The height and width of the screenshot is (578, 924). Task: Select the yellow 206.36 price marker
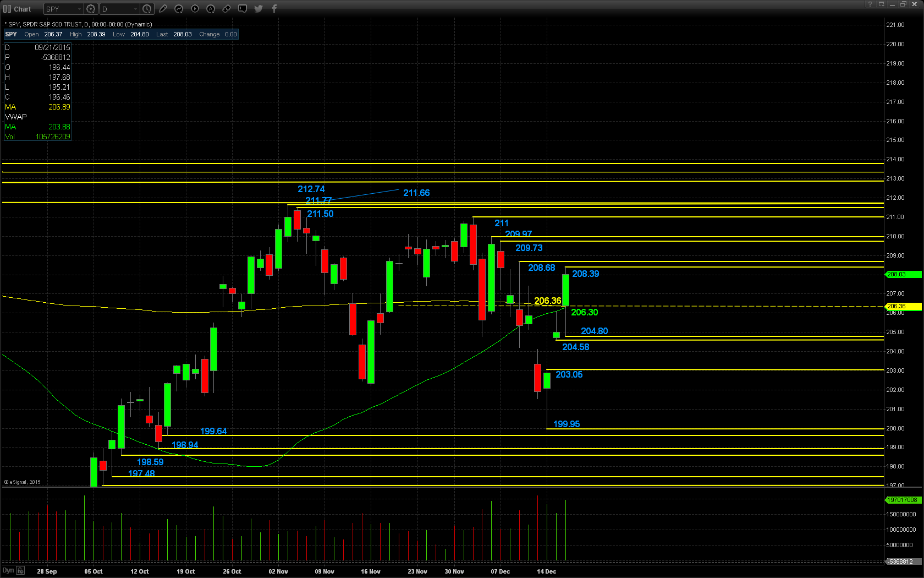[x=903, y=306]
